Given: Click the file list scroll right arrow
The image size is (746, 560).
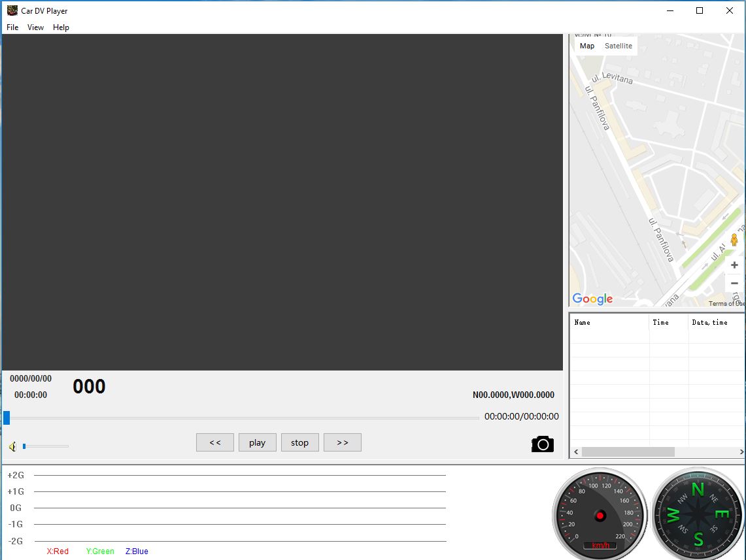Looking at the screenshot, I should click(x=741, y=452).
